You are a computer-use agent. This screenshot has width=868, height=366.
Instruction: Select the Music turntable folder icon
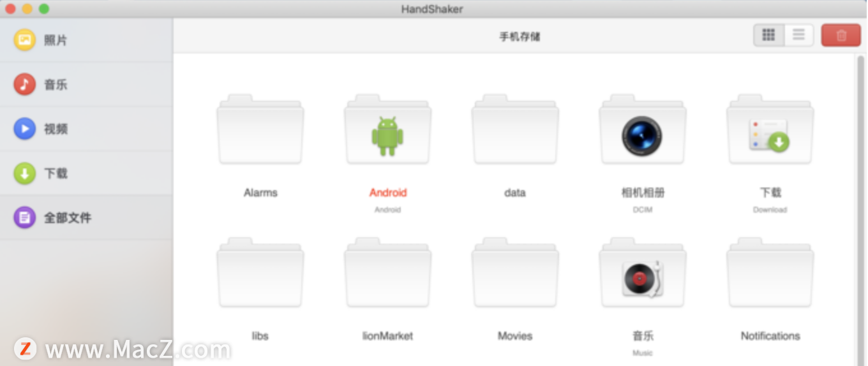click(x=642, y=274)
